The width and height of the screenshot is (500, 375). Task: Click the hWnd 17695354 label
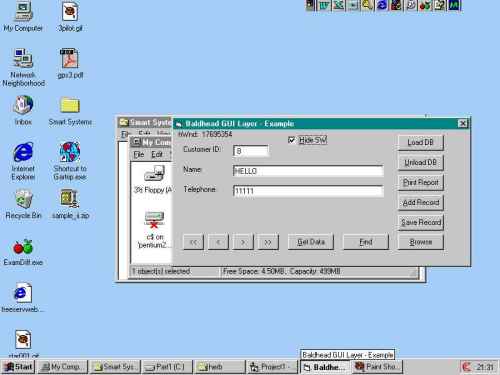pyautogui.click(x=205, y=134)
